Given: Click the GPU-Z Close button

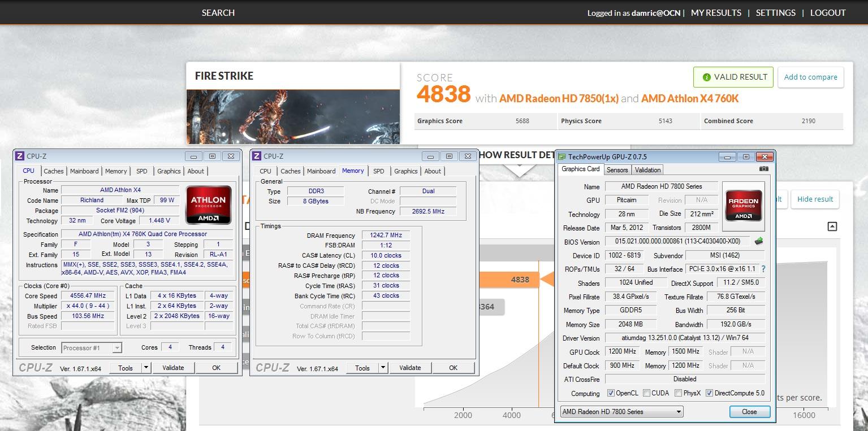Looking at the screenshot, I should click(x=749, y=412).
